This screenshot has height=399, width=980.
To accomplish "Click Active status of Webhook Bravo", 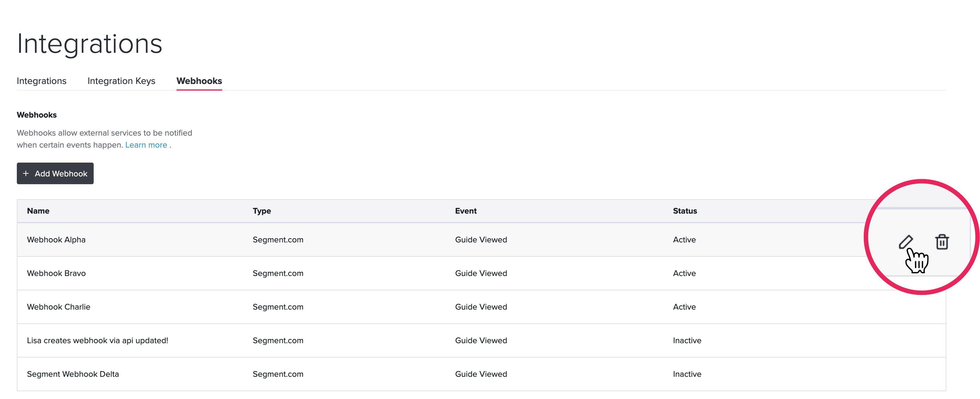I will tap(684, 273).
